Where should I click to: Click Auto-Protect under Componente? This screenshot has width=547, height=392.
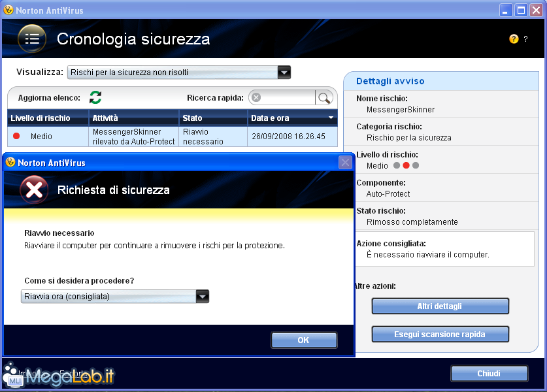[x=388, y=194]
